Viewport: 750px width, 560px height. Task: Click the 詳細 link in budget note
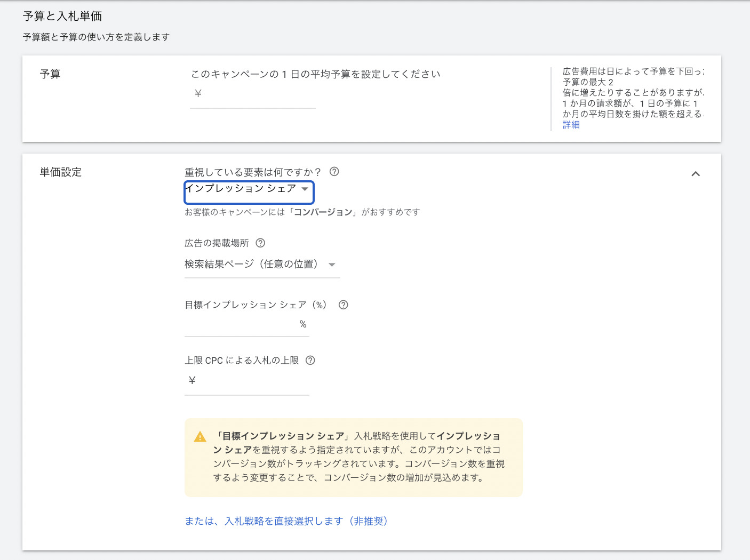coord(571,125)
